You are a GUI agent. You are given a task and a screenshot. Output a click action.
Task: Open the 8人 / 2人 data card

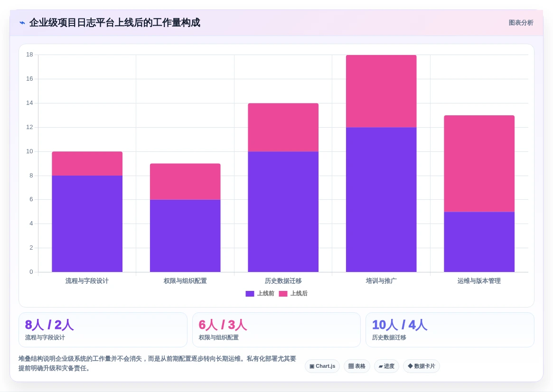pyautogui.click(x=103, y=330)
